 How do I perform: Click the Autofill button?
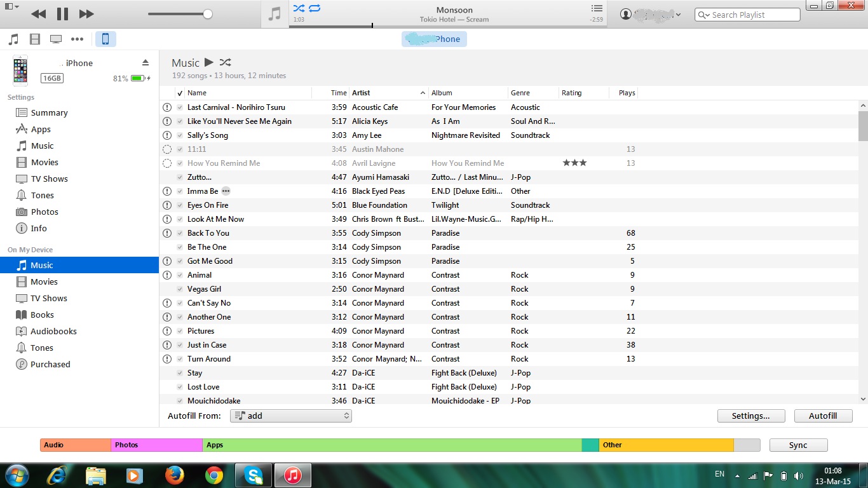(823, 416)
